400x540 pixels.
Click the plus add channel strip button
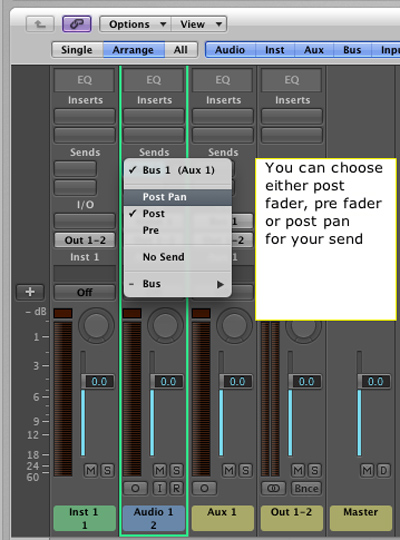(x=30, y=292)
